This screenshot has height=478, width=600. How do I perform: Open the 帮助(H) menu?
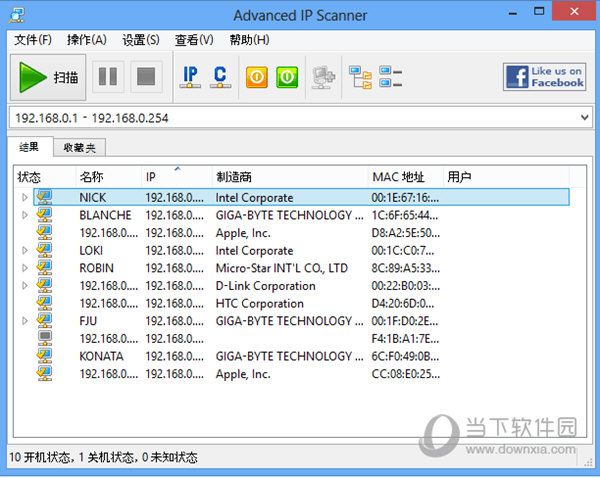[x=249, y=39]
